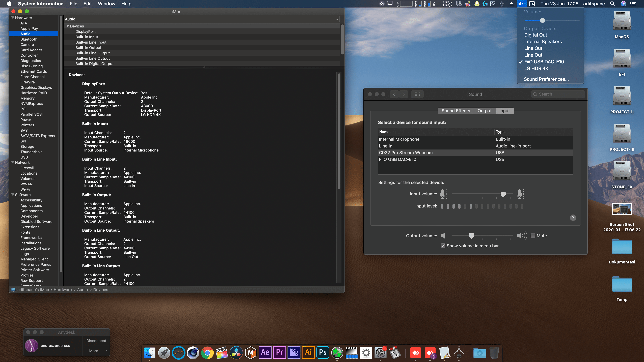Click Sound Preferences… in volume menu
This screenshot has width=644, height=362.
click(x=546, y=79)
